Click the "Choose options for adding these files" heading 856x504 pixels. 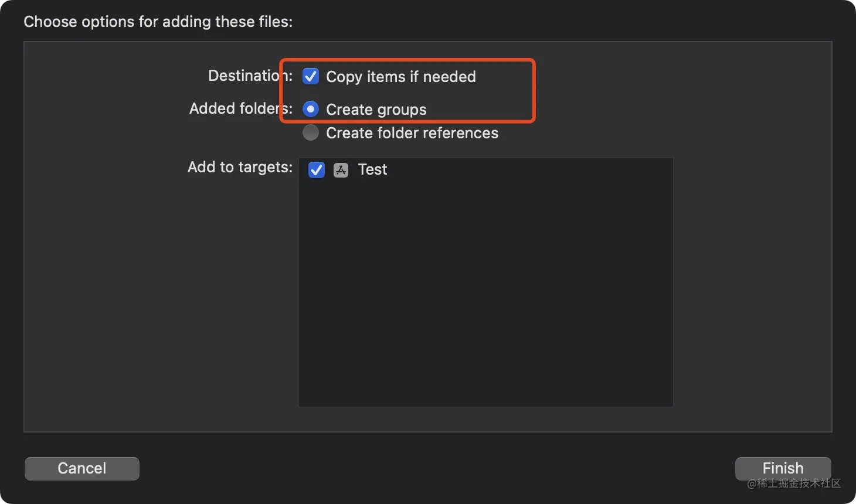click(158, 22)
